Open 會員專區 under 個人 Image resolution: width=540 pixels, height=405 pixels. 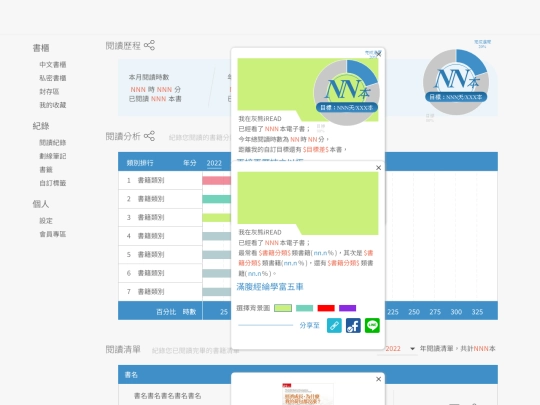[x=53, y=234]
